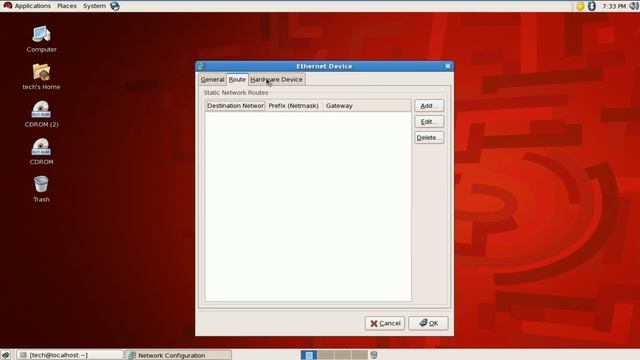This screenshot has height=360, width=640.
Task: Sort by Gateway column header
Action: (367, 106)
